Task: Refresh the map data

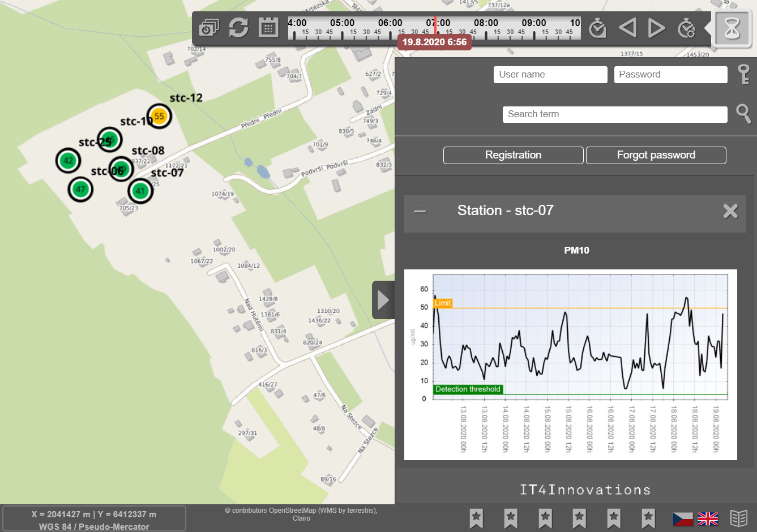Action: (238, 27)
